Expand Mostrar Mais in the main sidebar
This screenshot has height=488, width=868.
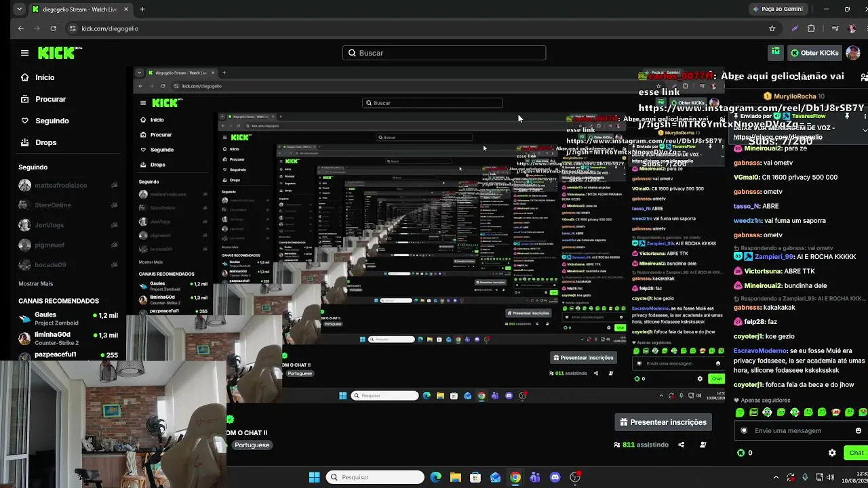click(36, 283)
